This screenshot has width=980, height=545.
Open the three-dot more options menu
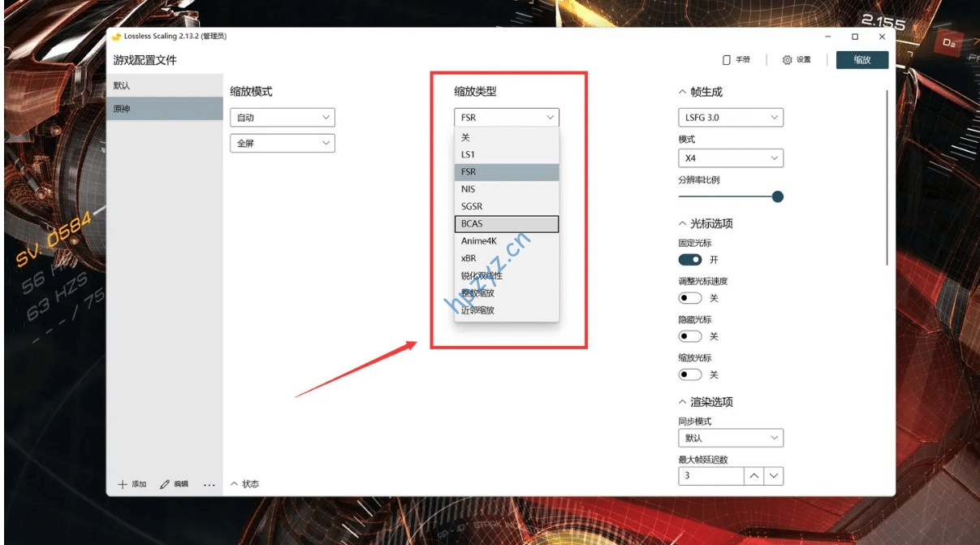click(x=209, y=485)
